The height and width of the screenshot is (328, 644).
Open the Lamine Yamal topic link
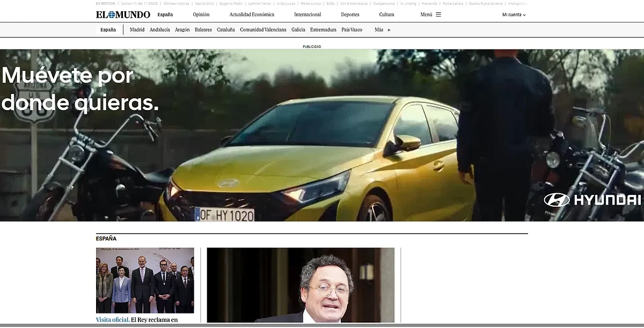[260, 3]
